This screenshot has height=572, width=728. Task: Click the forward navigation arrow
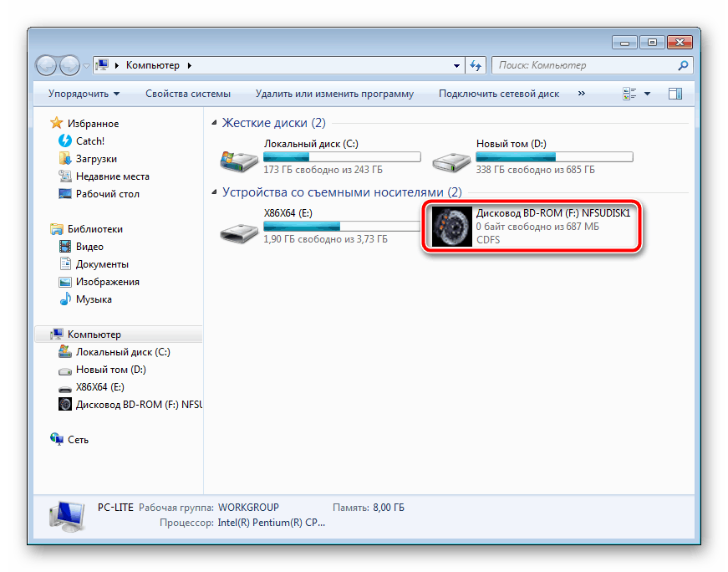[x=70, y=65]
